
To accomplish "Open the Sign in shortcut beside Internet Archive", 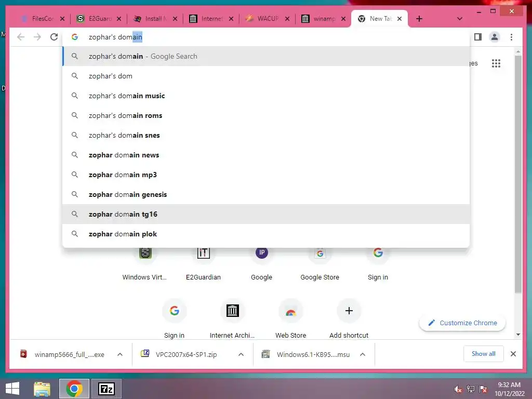I will click(x=175, y=317).
